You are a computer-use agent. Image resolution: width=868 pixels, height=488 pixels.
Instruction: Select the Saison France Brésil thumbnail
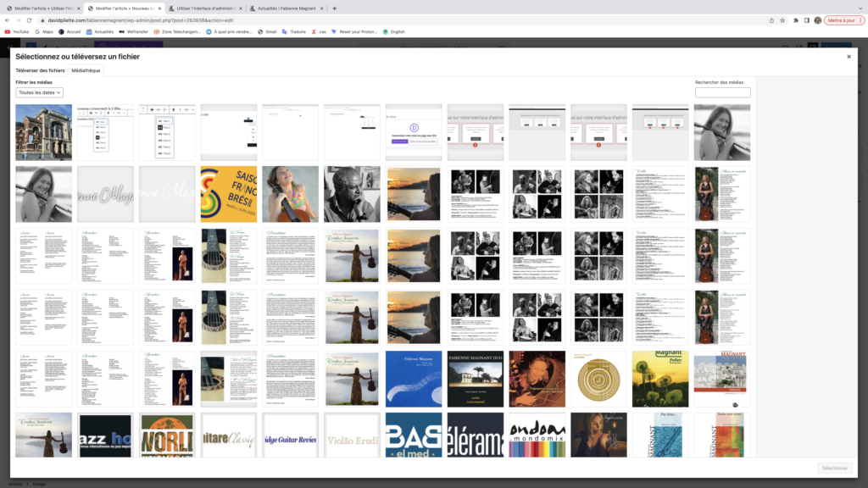coord(227,194)
